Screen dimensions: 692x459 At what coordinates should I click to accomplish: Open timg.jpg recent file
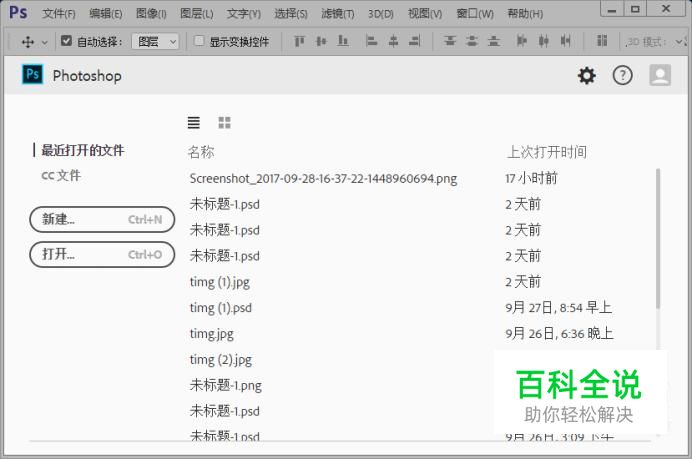(x=212, y=334)
